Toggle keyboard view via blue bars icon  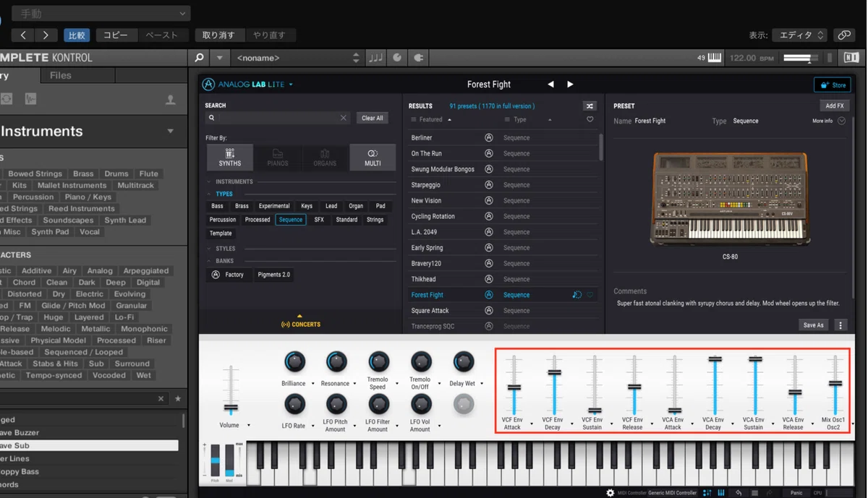click(x=721, y=493)
